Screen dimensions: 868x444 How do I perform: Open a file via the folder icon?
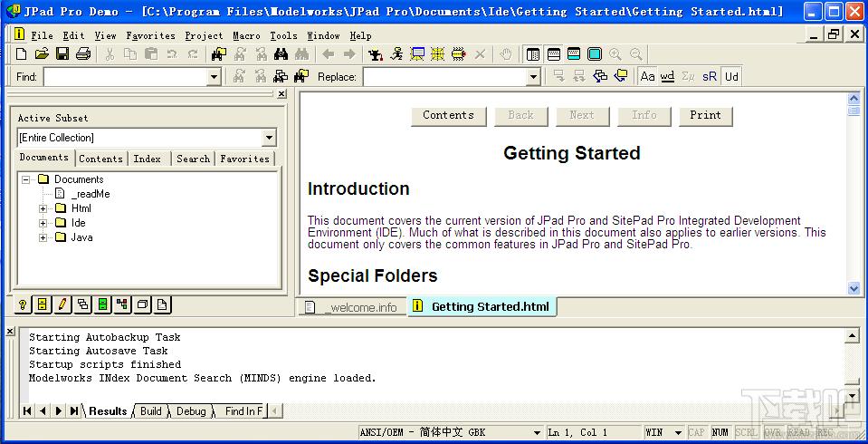click(x=42, y=53)
